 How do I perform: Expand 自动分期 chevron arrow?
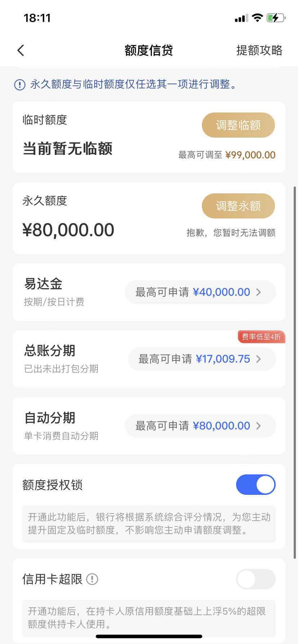click(x=258, y=426)
